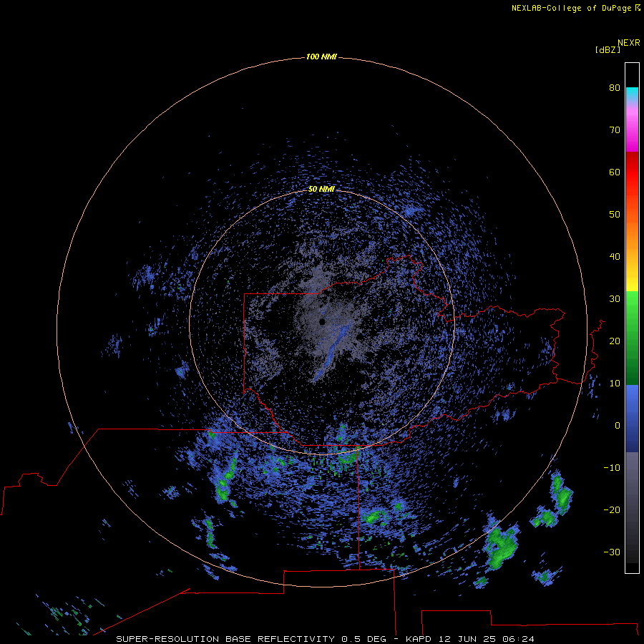Screen dimensions: 644x644
Task: Pick the red band of the color bar
Action: (x=632, y=172)
